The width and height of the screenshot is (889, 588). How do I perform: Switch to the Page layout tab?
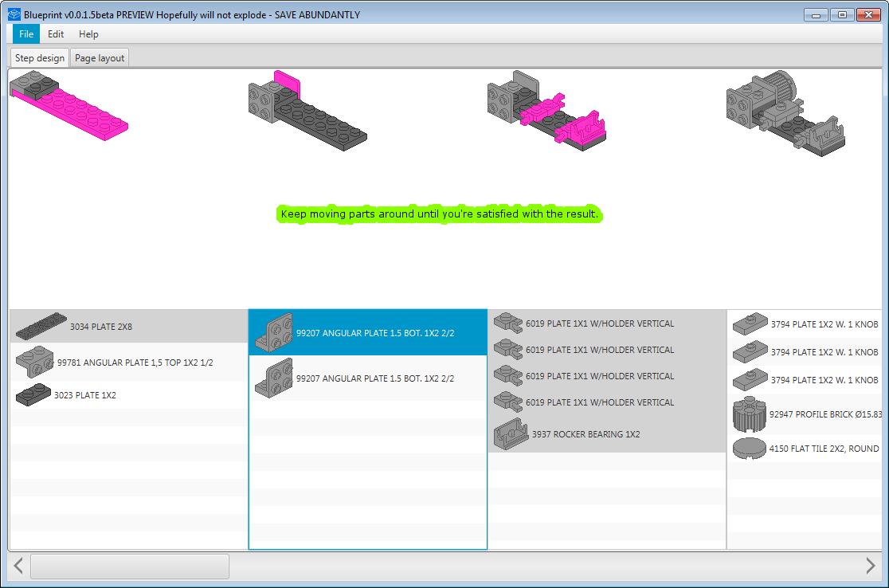(100, 58)
